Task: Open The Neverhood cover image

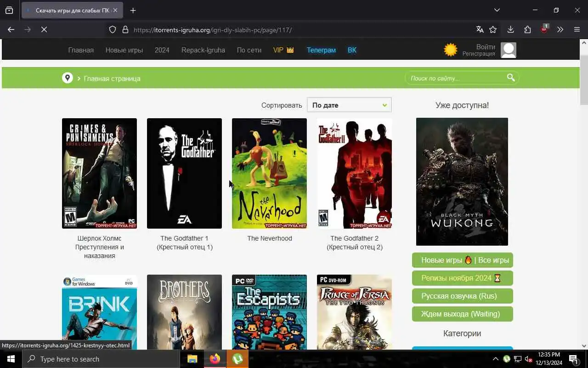Action: 269,173
